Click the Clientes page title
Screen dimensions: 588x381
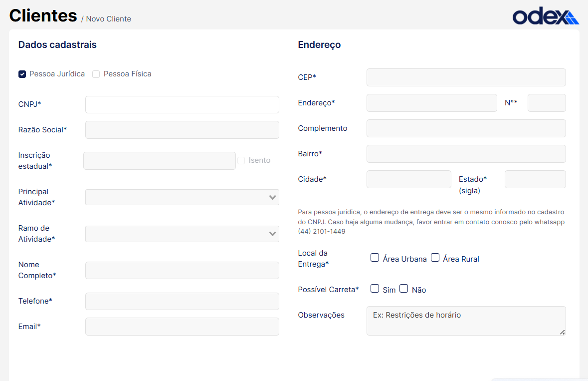43,16
